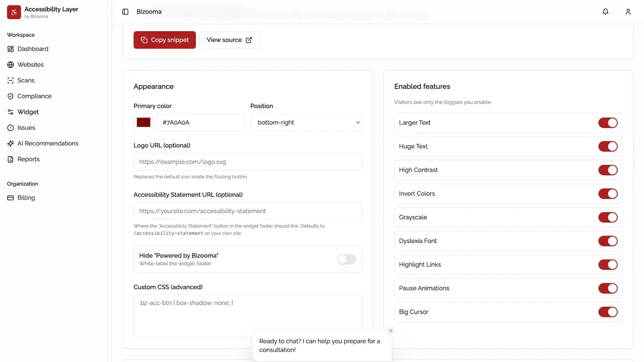Screen dimensions: 644x362
Task: Open notifications bell
Action: coord(605,12)
